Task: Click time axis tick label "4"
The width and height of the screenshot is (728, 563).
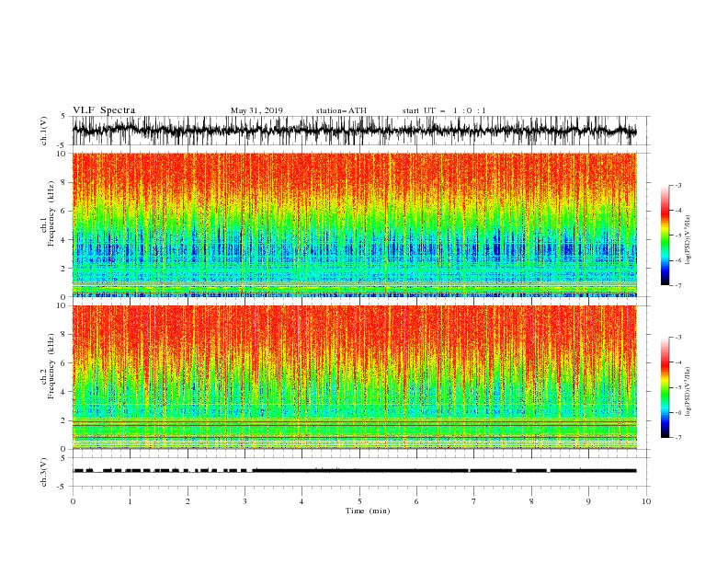Action: [x=301, y=501]
